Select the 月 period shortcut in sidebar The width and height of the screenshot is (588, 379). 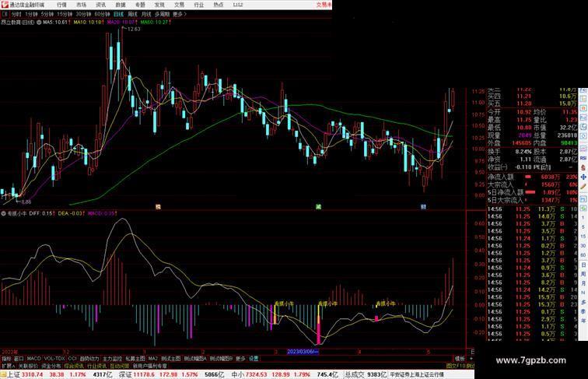(x=583, y=284)
